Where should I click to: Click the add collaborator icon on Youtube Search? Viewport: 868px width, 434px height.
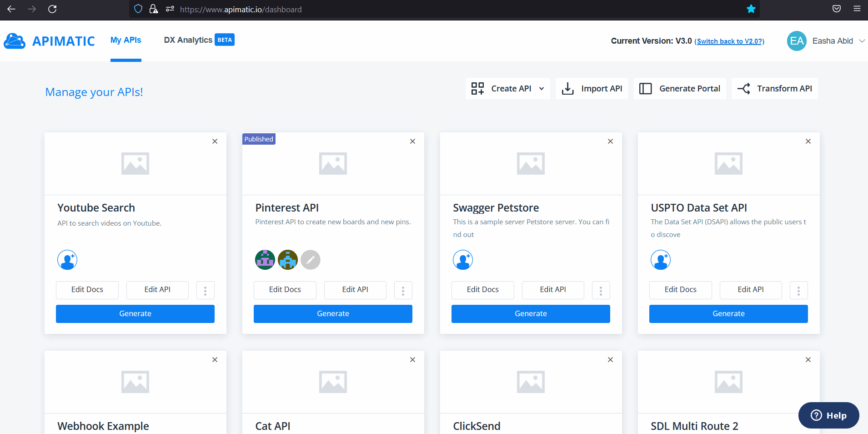67,260
